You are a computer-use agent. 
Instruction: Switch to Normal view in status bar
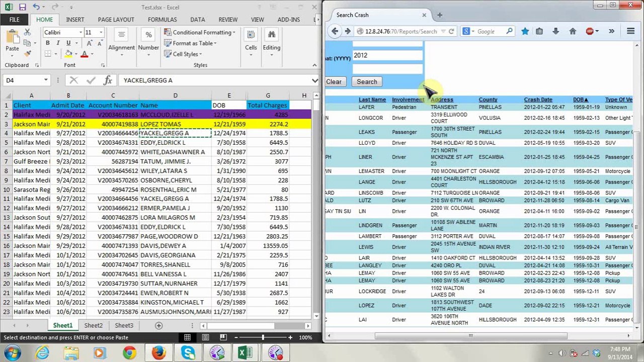[x=187, y=337]
